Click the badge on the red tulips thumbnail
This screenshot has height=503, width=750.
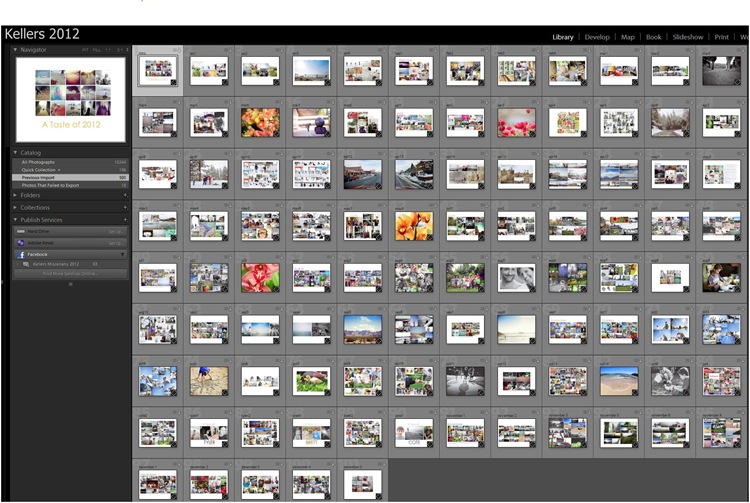point(532,134)
